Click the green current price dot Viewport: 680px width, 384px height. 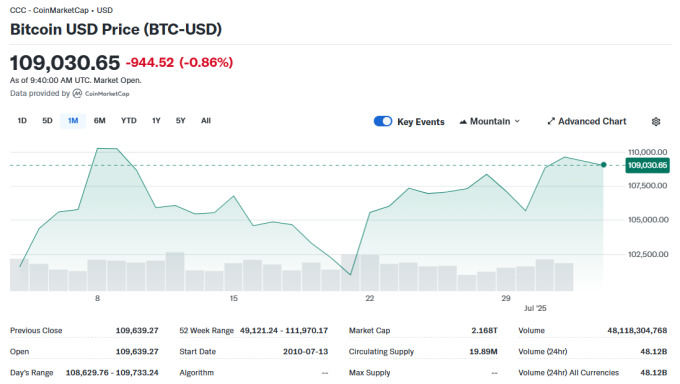(604, 165)
